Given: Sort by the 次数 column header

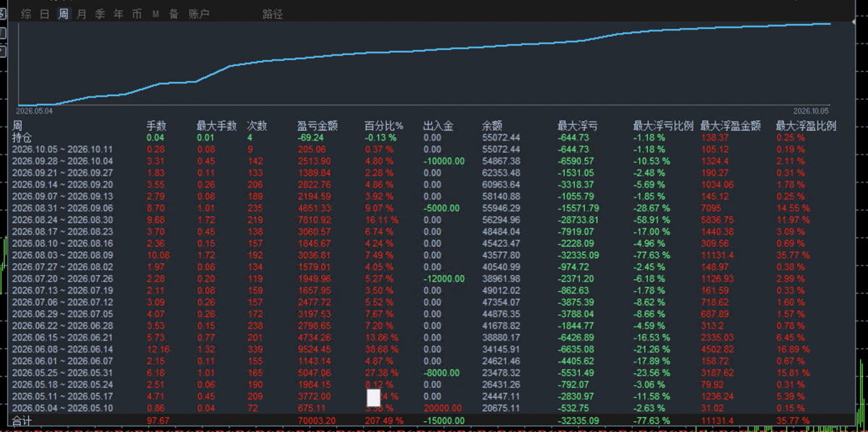Looking at the screenshot, I should point(258,126).
